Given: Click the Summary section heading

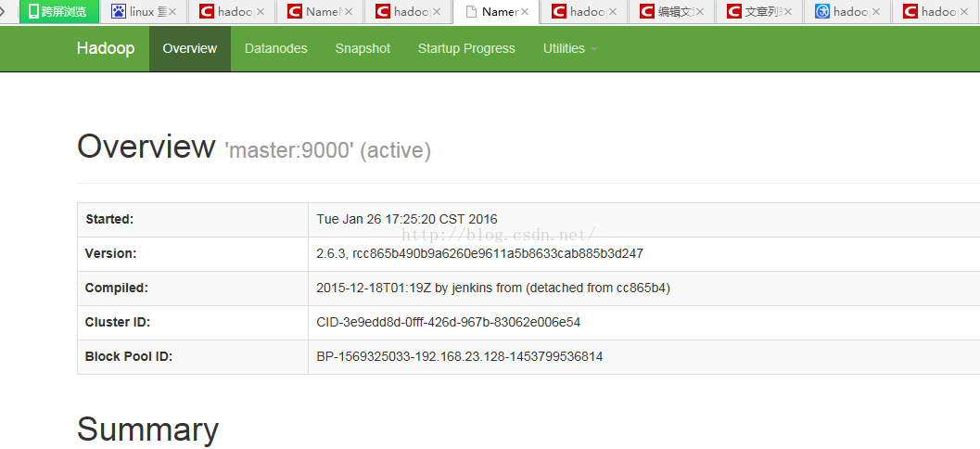Looking at the screenshot, I should tap(147, 429).
